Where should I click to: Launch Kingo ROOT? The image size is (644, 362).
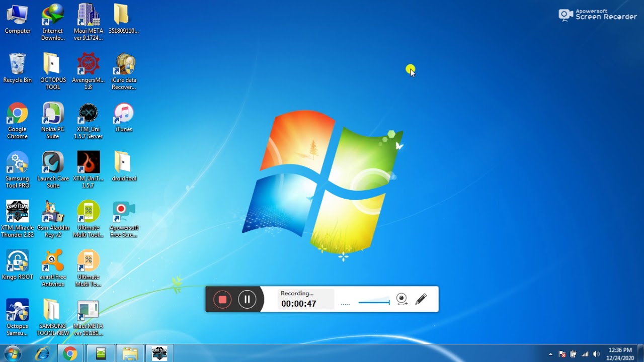pos(18,265)
